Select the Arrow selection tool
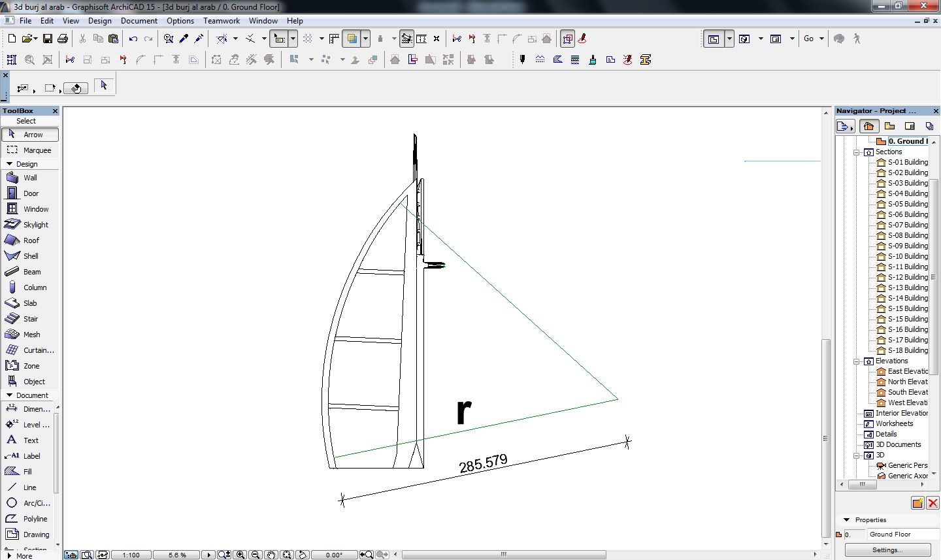The image size is (941, 560). coord(30,135)
